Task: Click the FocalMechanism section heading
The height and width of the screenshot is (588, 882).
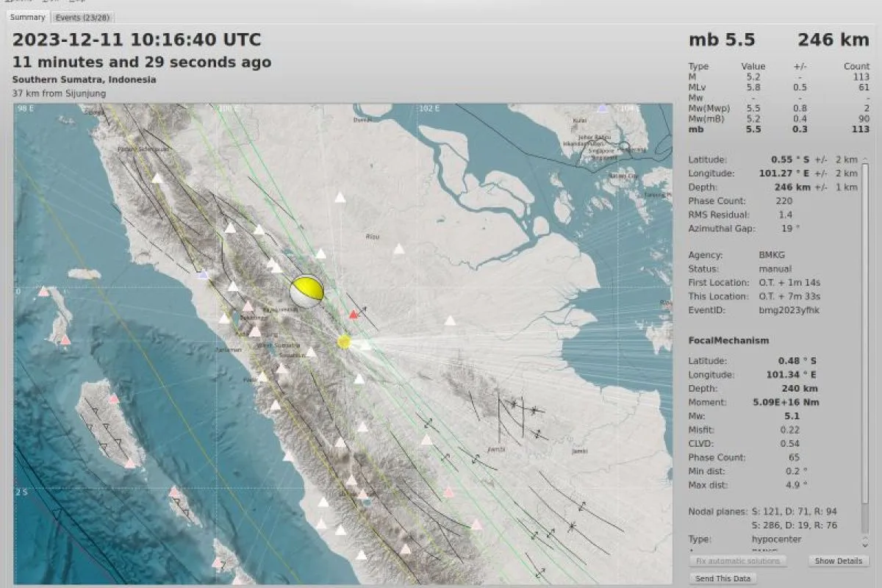Action: tap(728, 340)
